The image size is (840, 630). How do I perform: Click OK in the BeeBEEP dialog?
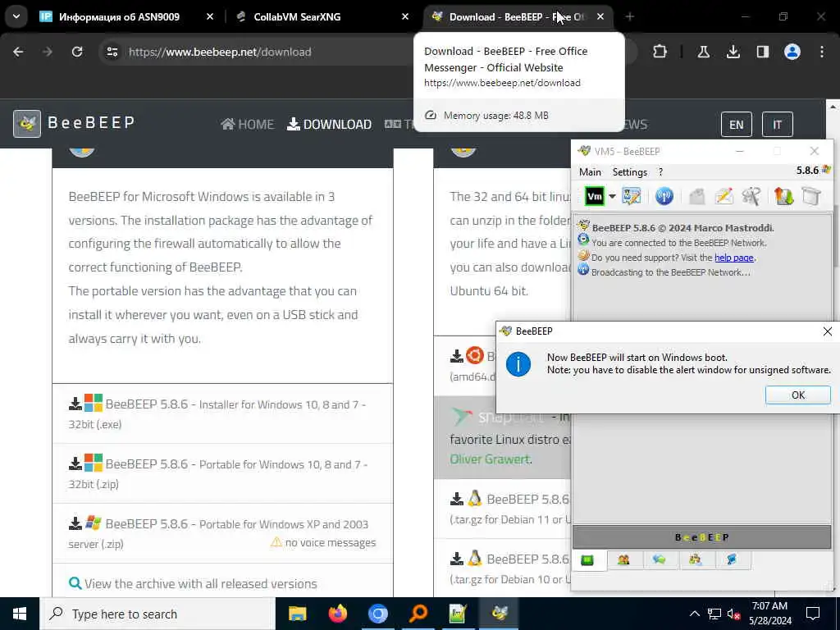797,395
